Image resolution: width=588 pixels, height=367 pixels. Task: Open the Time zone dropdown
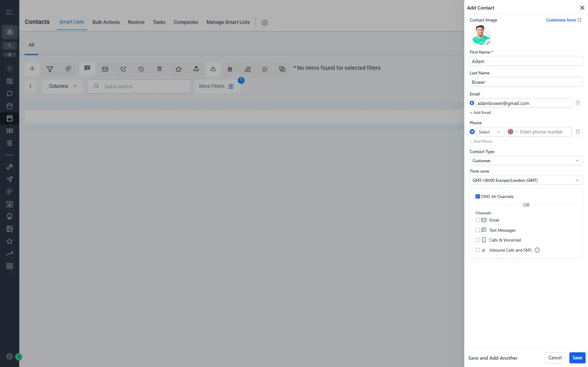526,180
